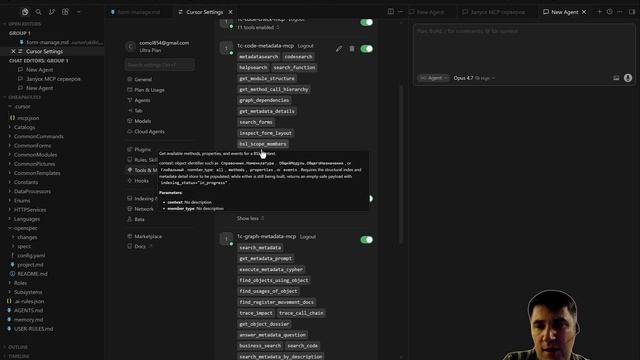Image resolution: width=640 pixels, height=360 pixels.
Task: Toggle the graph_dependencies tool chip
Action: (x=264, y=100)
